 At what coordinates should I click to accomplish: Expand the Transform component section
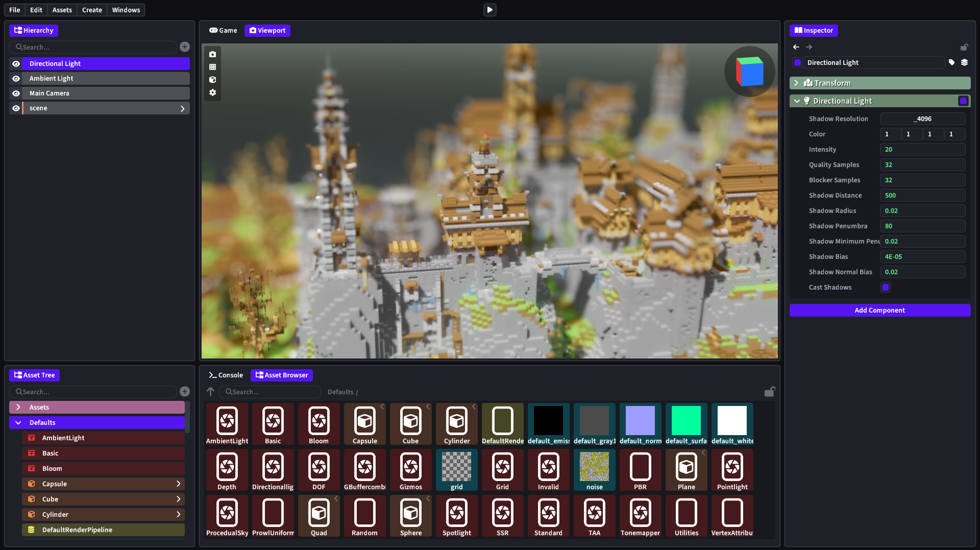pyautogui.click(x=797, y=83)
